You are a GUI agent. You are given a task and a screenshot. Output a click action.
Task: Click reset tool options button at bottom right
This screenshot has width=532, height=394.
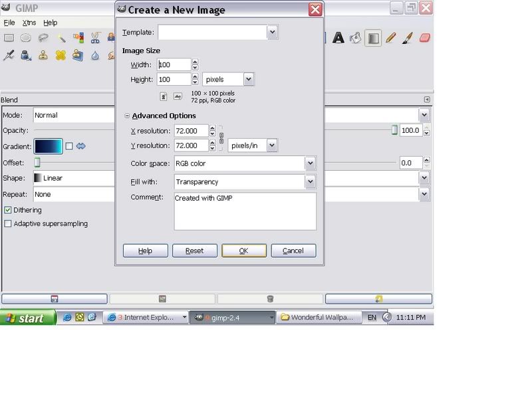click(x=378, y=299)
